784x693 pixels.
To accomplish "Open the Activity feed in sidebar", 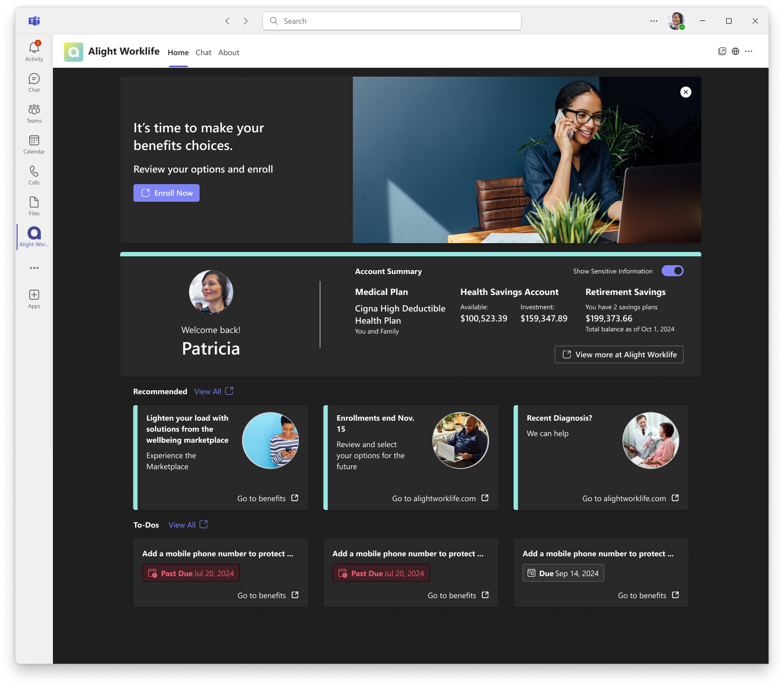I will [34, 51].
